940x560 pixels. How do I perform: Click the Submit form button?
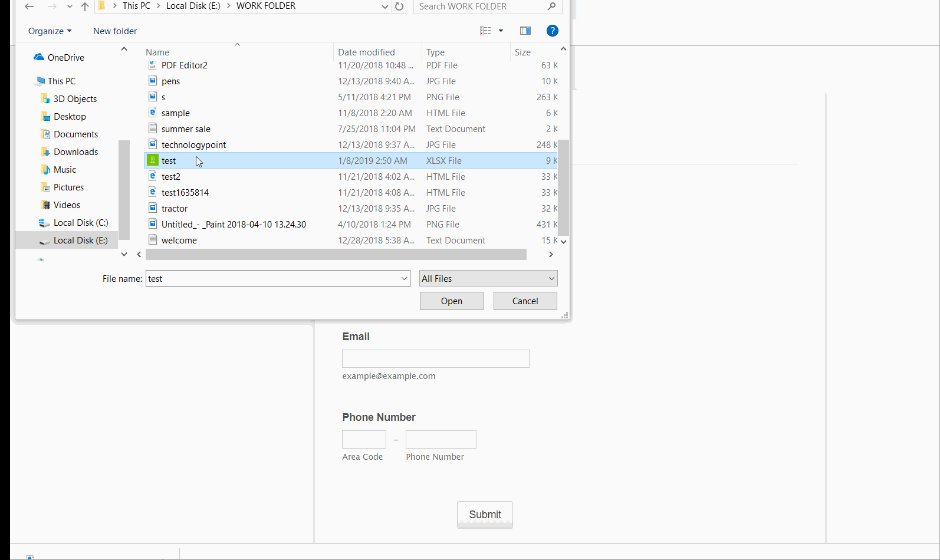485,515
